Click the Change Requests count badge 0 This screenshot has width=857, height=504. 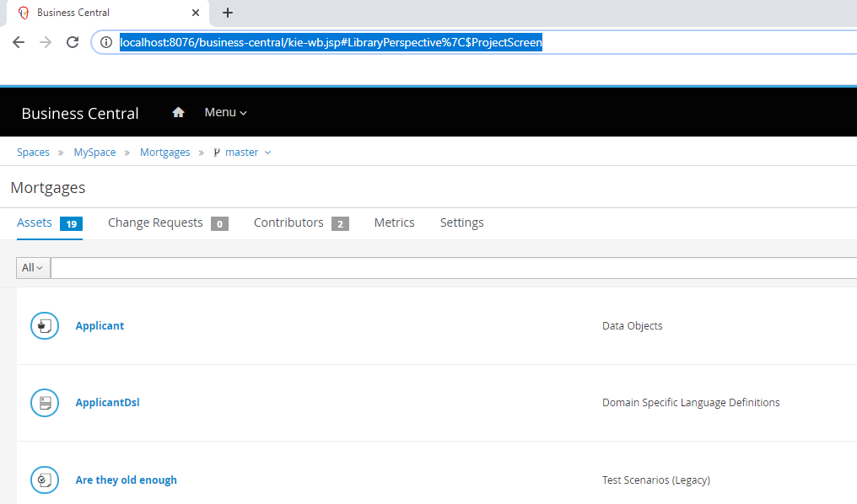[219, 224]
